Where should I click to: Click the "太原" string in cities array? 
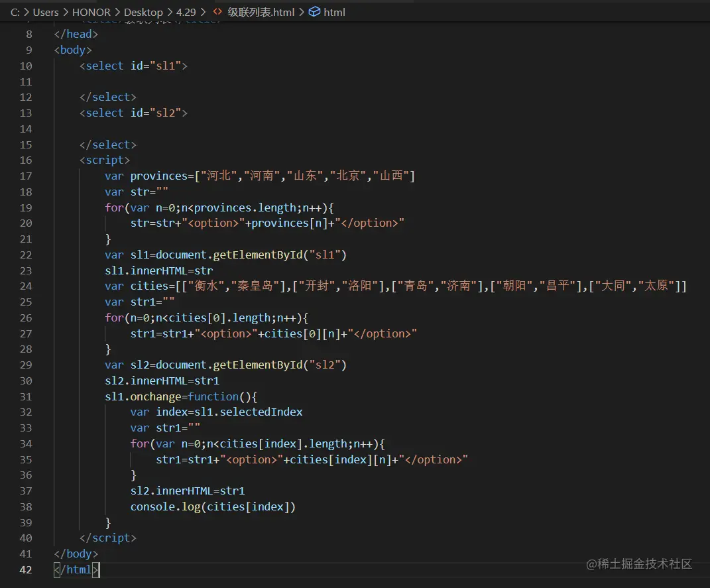(656, 286)
